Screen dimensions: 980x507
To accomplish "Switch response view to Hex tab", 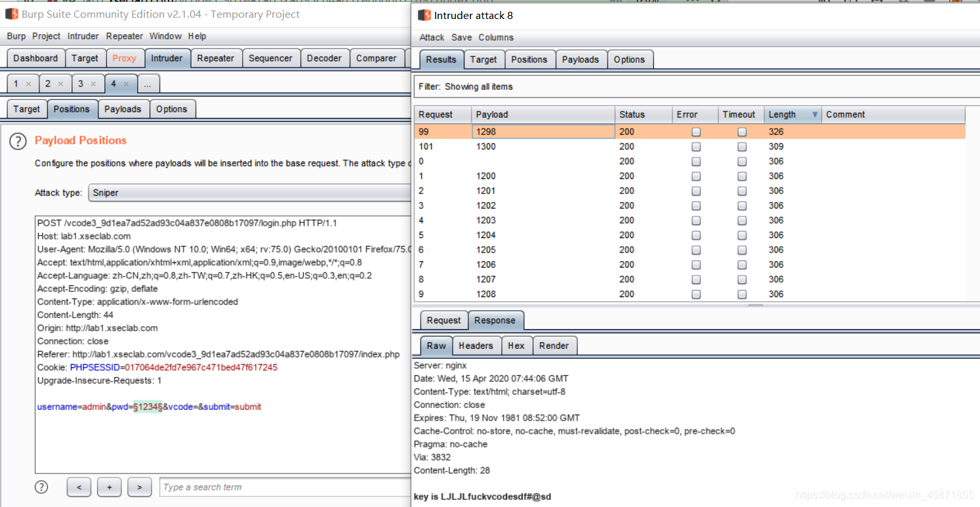I will click(516, 346).
